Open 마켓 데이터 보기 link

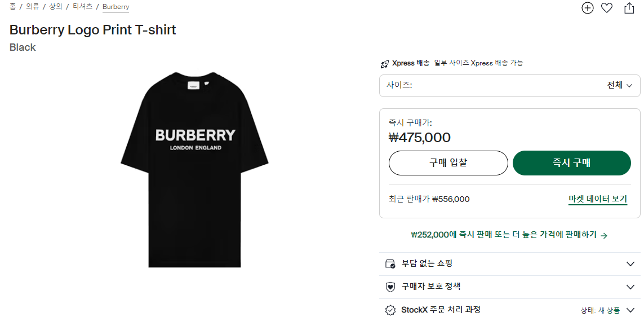tap(597, 199)
